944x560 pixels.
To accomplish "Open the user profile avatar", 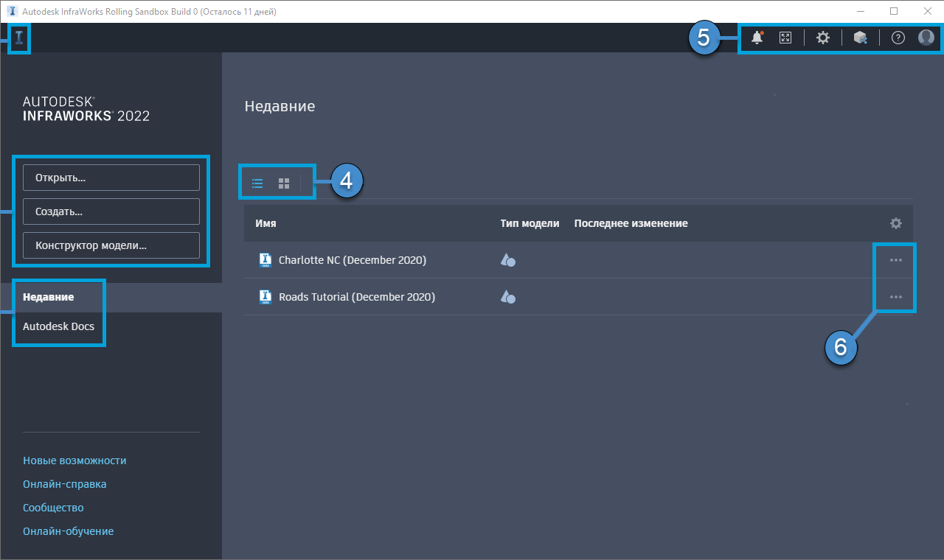I will pyautogui.click(x=926, y=38).
